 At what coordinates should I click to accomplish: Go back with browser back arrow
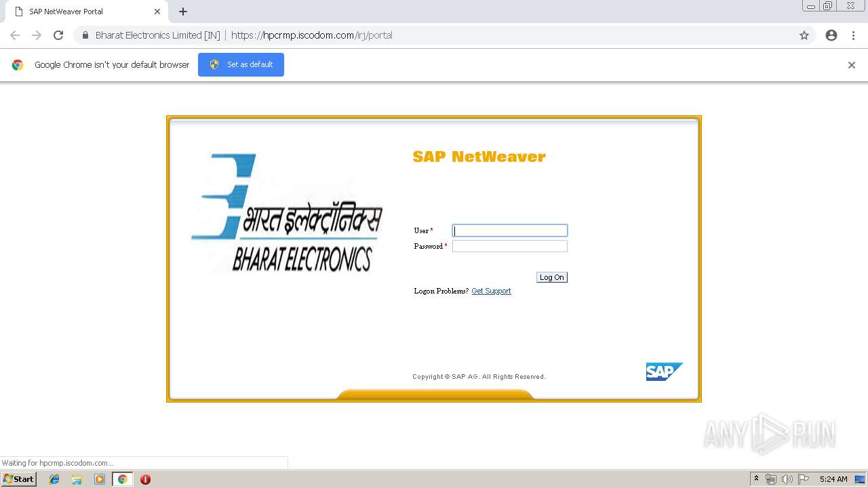[x=15, y=35]
